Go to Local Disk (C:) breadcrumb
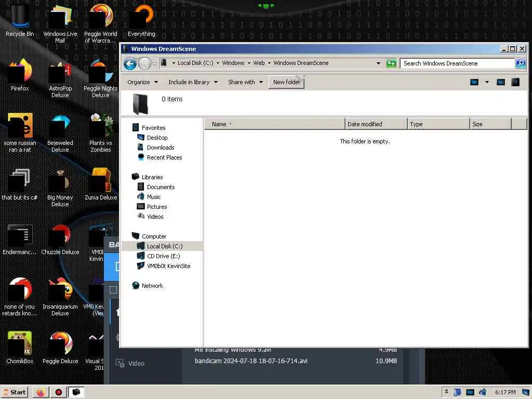The width and height of the screenshot is (532, 399). tap(195, 63)
